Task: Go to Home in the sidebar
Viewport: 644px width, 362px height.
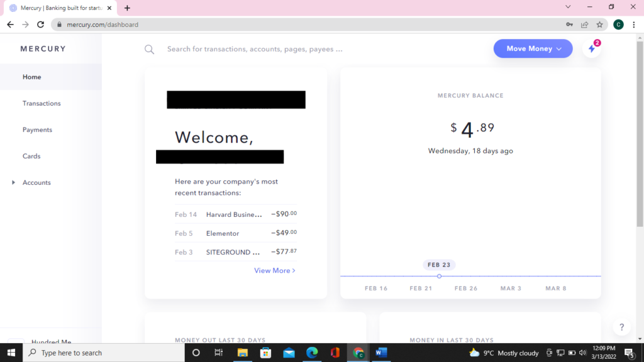Action: pos(51,77)
